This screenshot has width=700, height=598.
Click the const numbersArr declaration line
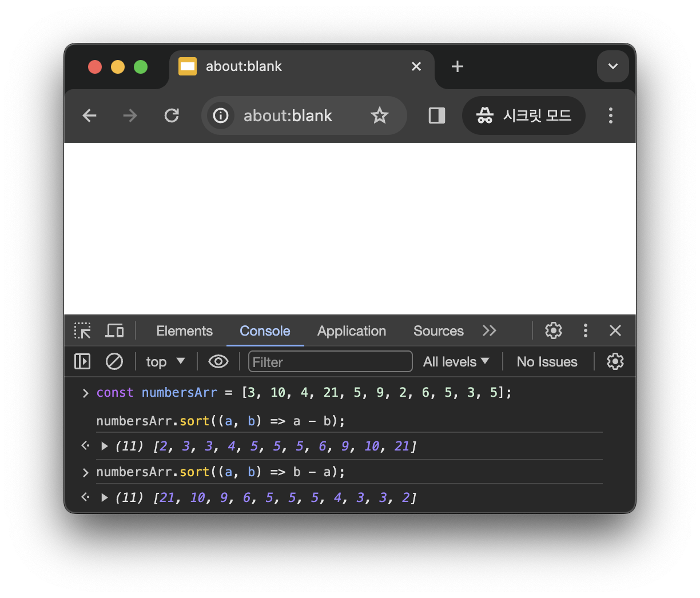click(x=304, y=393)
